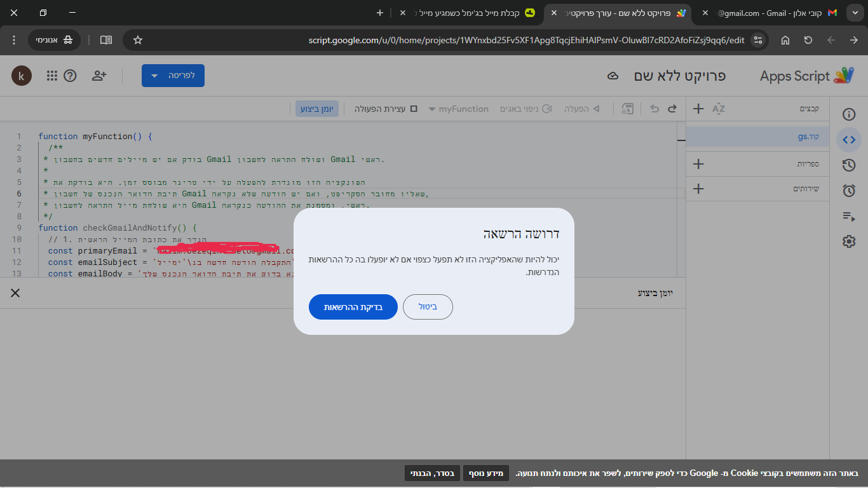Open the Triggers alarm clock icon
Screen dimensions: 868x488
(x=849, y=191)
